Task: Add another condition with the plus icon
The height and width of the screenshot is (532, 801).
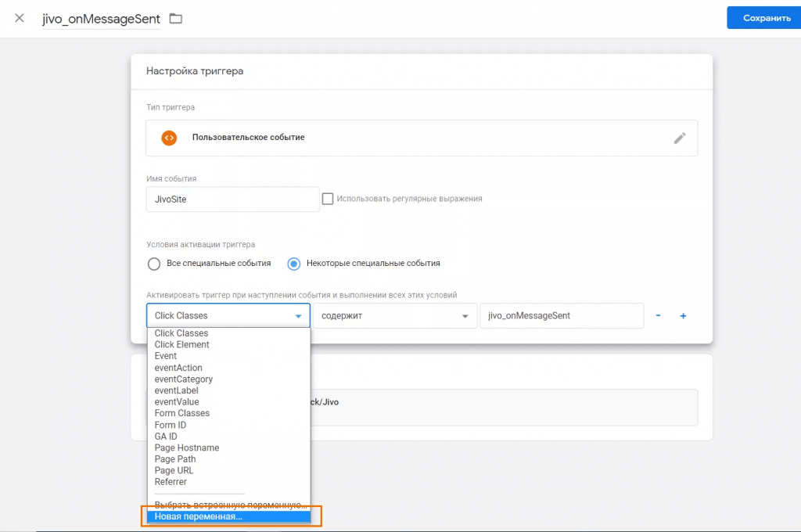Action: tap(682, 315)
